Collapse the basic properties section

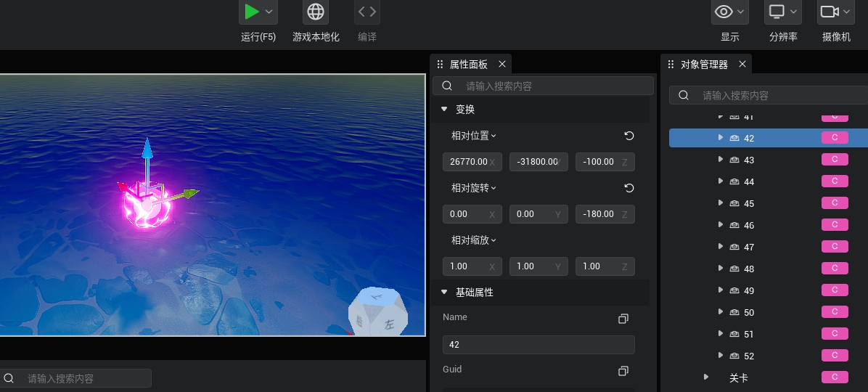[444, 293]
